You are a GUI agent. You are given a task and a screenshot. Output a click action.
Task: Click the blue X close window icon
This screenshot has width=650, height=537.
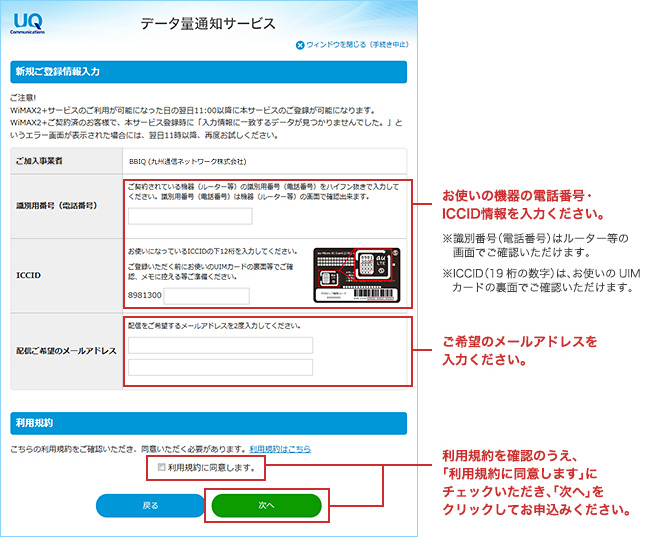pyautogui.click(x=300, y=45)
